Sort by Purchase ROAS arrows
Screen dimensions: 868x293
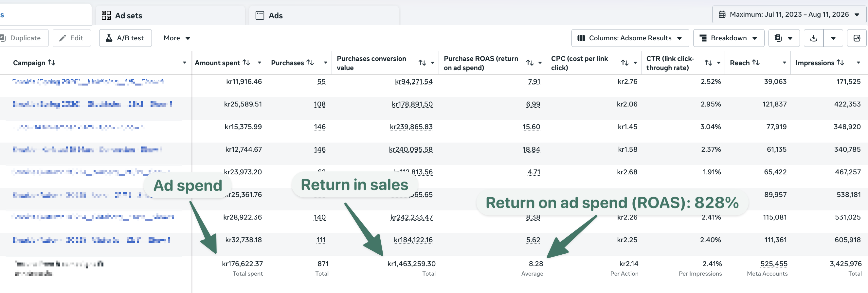[x=530, y=63]
